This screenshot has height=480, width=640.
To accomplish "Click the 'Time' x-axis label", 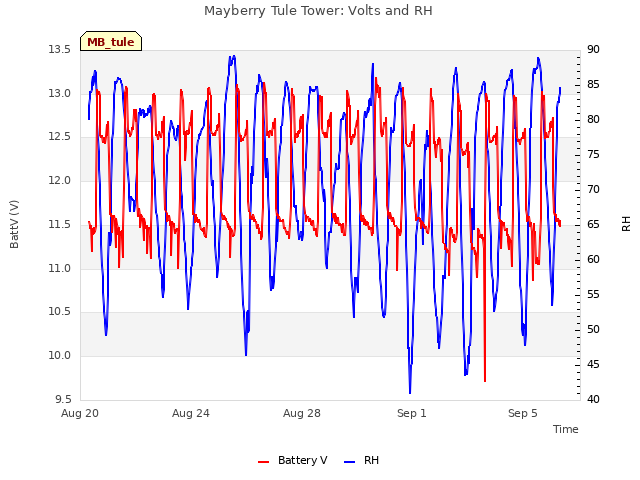I will point(565,429).
